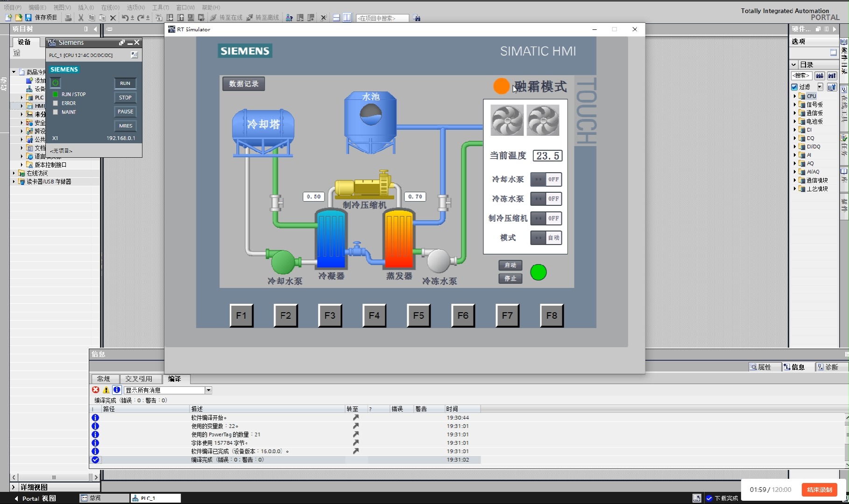Click the PLCSIM PAUSE button

pyautogui.click(x=125, y=112)
